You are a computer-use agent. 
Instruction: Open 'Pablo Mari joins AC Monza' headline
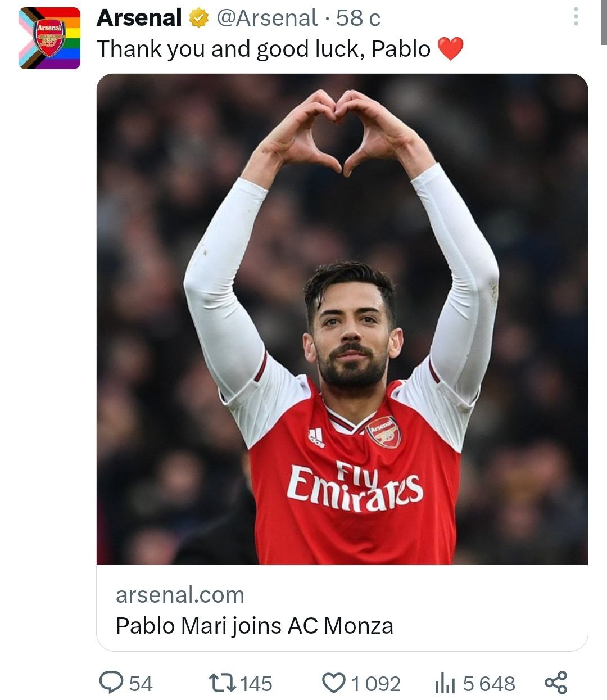point(254,626)
